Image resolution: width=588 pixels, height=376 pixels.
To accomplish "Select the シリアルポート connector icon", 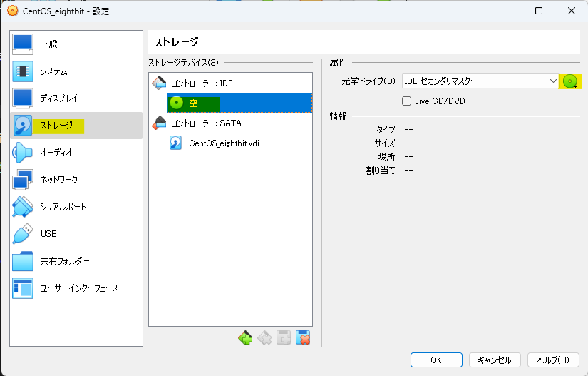I will point(23,207).
